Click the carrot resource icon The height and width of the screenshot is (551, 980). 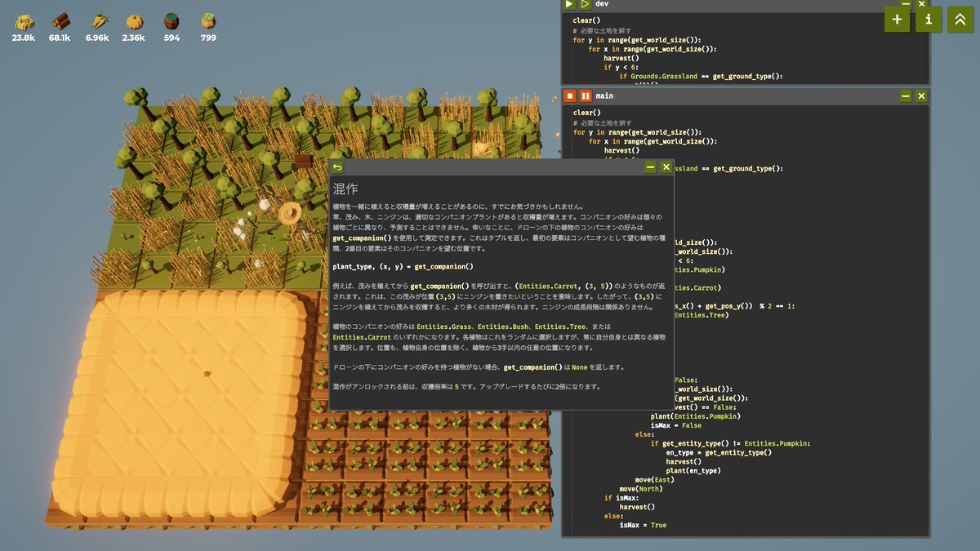pyautogui.click(x=98, y=21)
